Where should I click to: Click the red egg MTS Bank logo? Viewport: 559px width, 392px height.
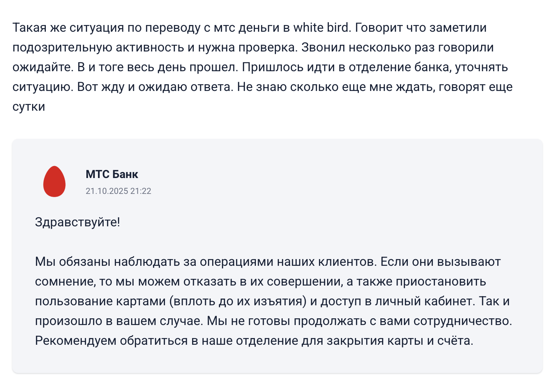pos(54,182)
